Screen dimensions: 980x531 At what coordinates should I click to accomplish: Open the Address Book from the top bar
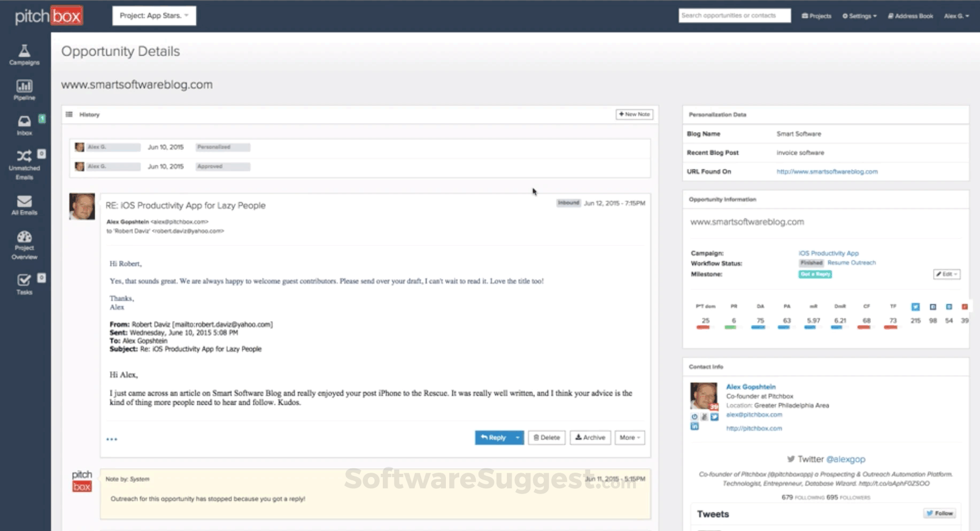click(909, 16)
